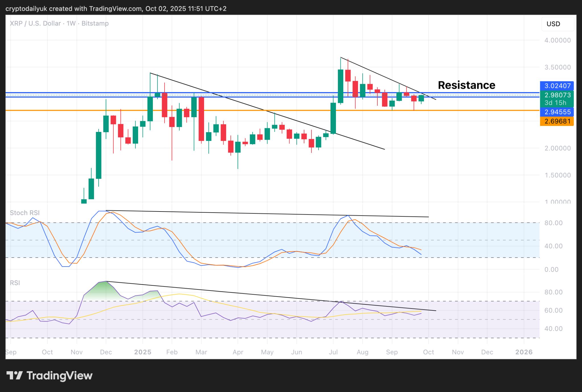Click the blue 2.94555 price label
Screen dimensions: 582x392
557,112
